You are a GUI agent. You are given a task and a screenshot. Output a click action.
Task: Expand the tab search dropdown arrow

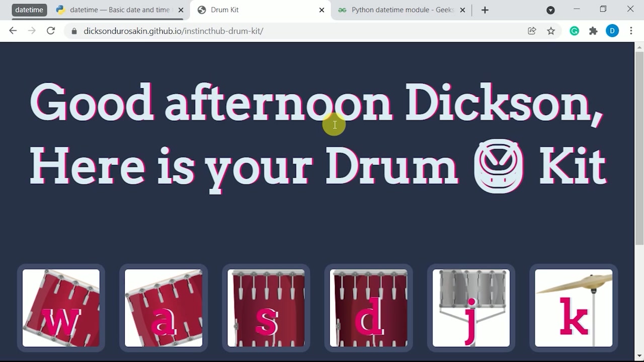coord(550,10)
